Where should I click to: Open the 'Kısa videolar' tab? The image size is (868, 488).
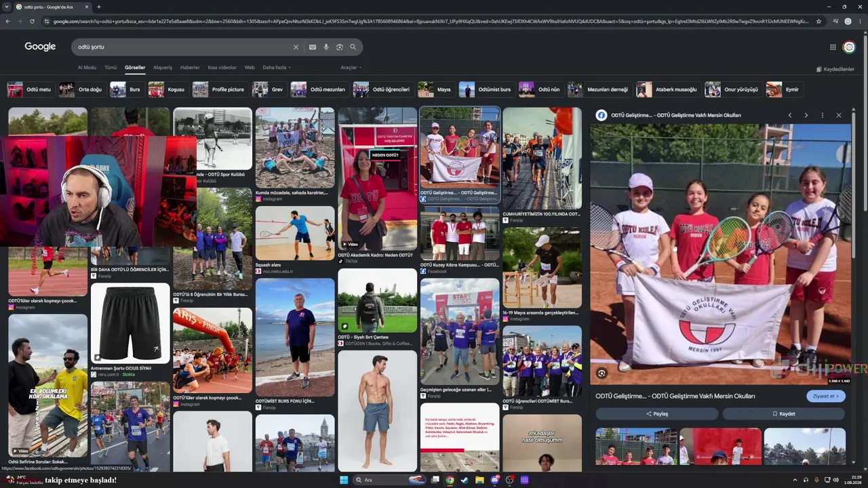(x=222, y=68)
